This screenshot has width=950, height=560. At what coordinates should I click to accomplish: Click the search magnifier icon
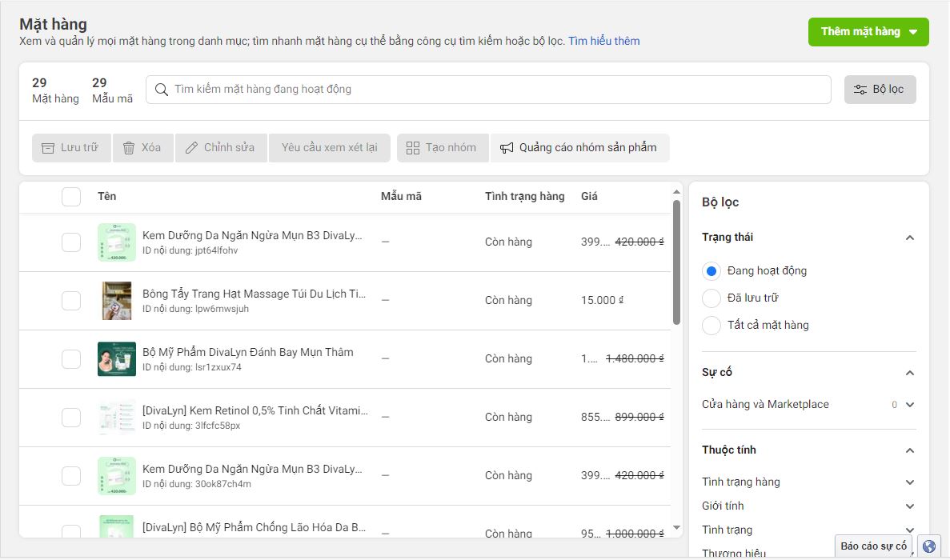coord(162,90)
